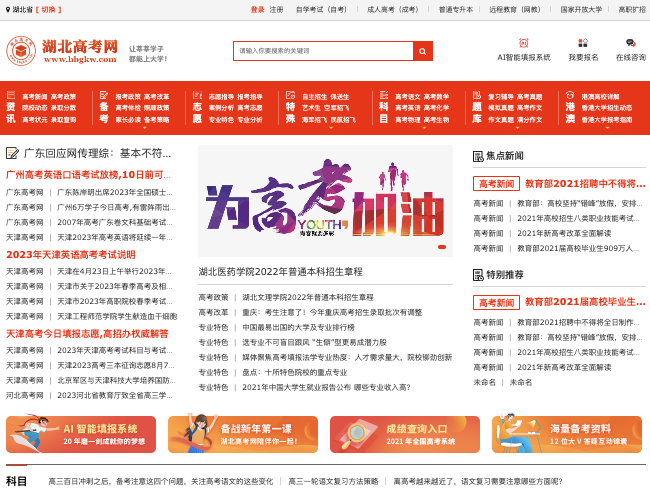Open 成人高考（成考） in top bar
The image size is (650, 500).
tap(393, 10)
